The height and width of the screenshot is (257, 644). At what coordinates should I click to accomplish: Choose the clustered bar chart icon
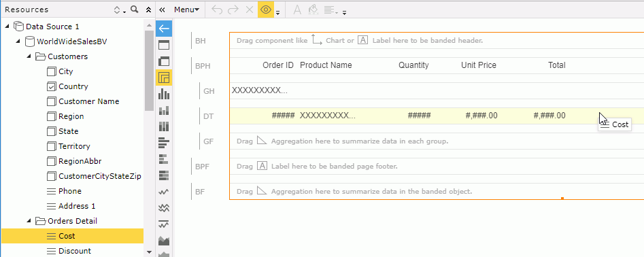tap(164, 94)
